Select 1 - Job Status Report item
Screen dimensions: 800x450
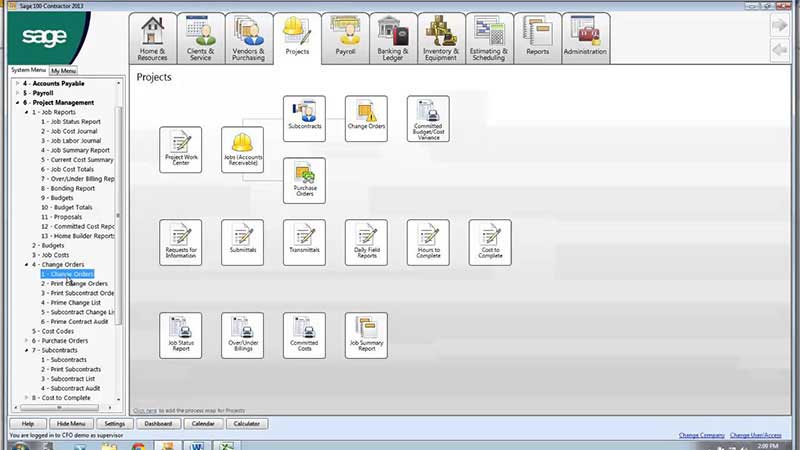(70, 121)
